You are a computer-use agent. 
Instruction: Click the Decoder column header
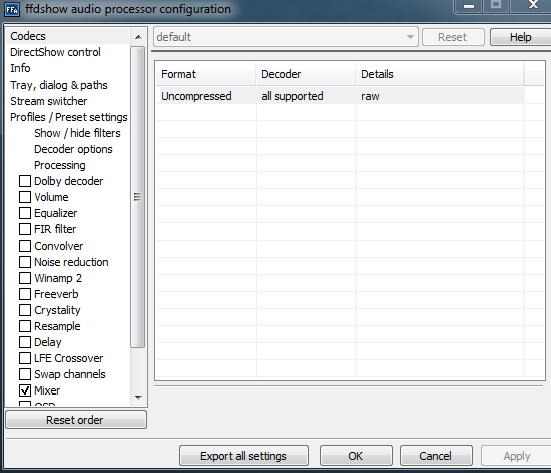click(x=305, y=74)
